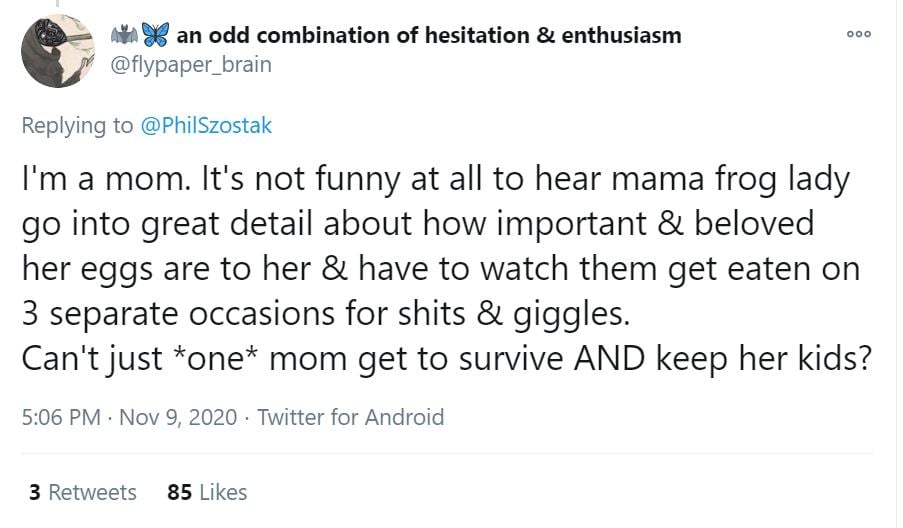Viewport: 903px width, 528px height.
Task: Open the three-dot more options menu
Action: 859,33
